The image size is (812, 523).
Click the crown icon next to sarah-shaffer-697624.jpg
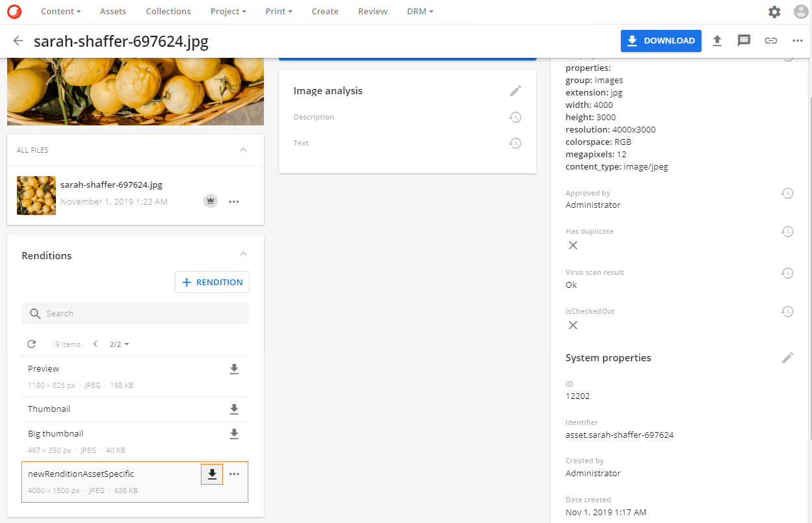(210, 200)
